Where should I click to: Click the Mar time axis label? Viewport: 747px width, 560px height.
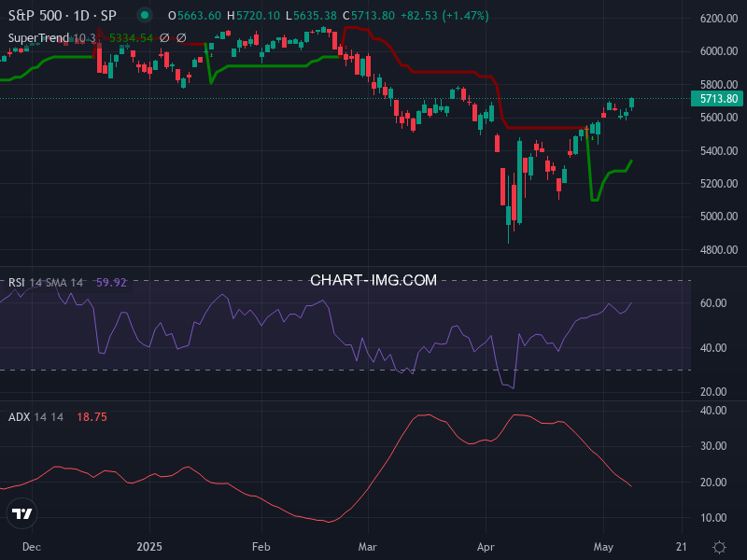pyautogui.click(x=367, y=547)
